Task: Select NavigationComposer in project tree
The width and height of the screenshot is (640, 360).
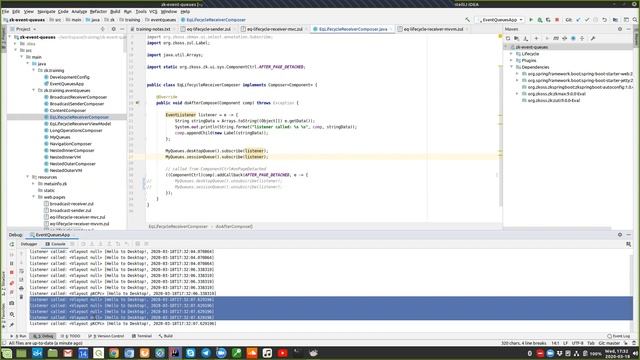Action: tap(71, 144)
